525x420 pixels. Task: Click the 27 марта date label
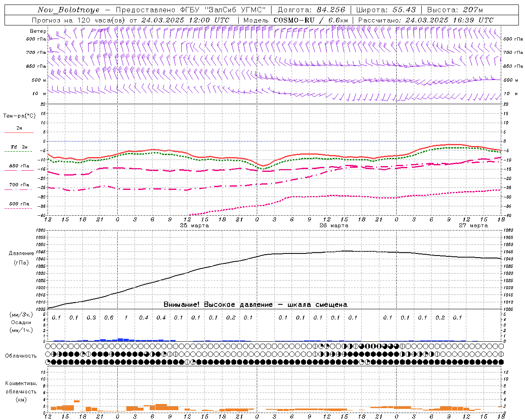473,226
